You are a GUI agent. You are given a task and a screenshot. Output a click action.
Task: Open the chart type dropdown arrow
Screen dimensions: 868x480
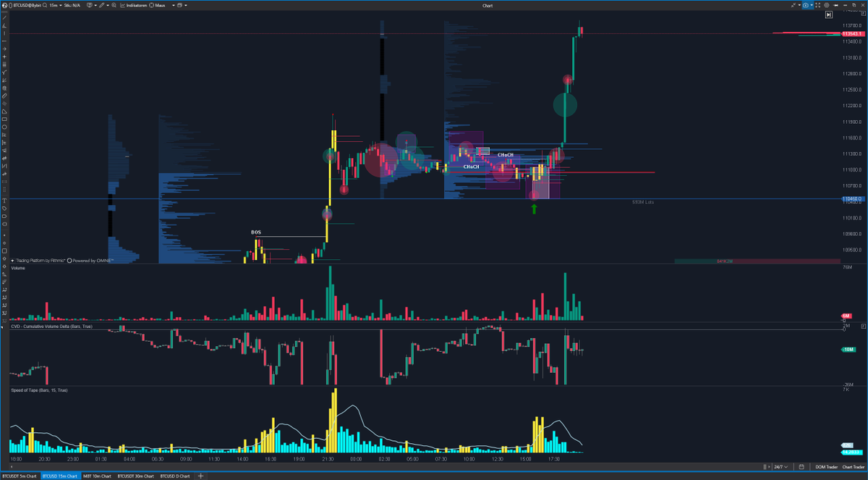pos(95,6)
